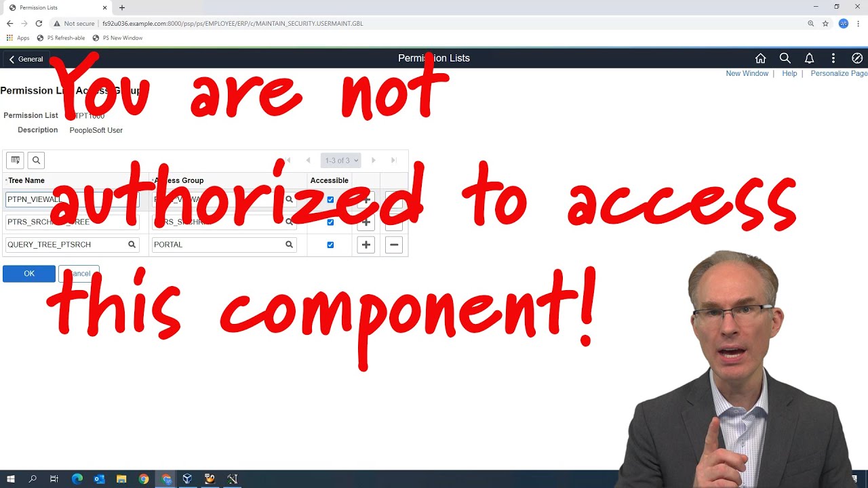
Task: Look up Access Group for PORTAL
Action: [289, 245]
